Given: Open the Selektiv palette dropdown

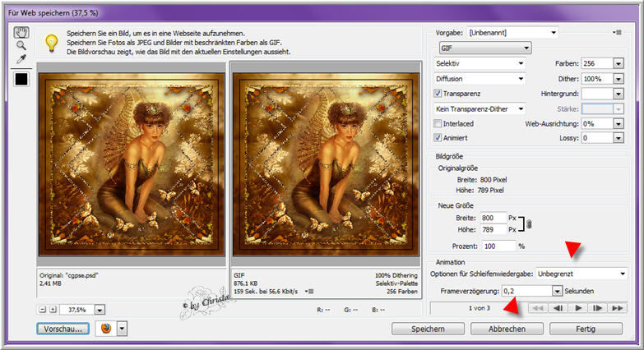Looking at the screenshot, I should 480,63.
